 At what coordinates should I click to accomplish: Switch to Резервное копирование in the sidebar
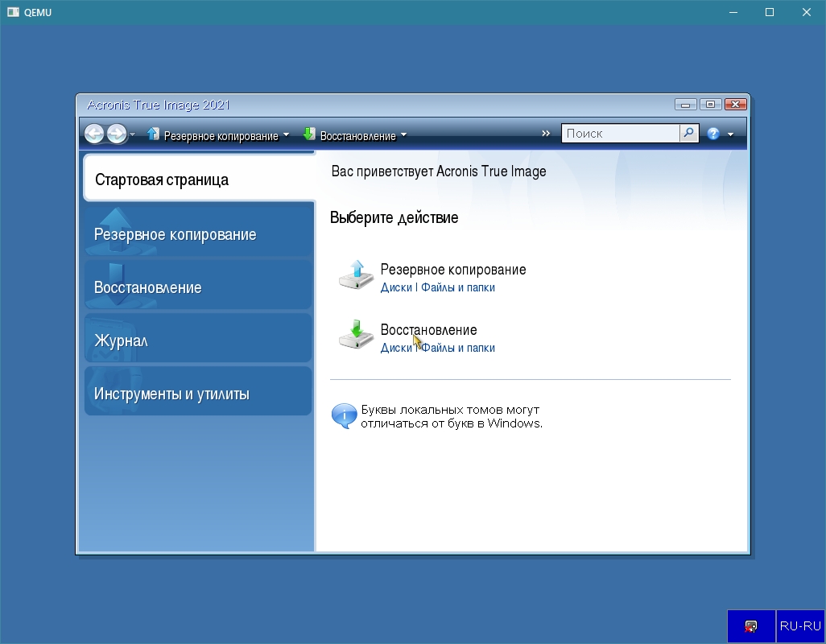199,232
